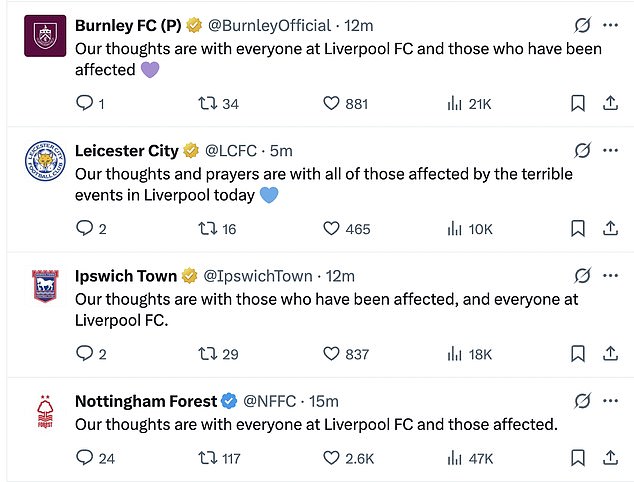The image size is (634, 482).
Task: Retweet the Ipswich Town post
Action: pos(205,354)
